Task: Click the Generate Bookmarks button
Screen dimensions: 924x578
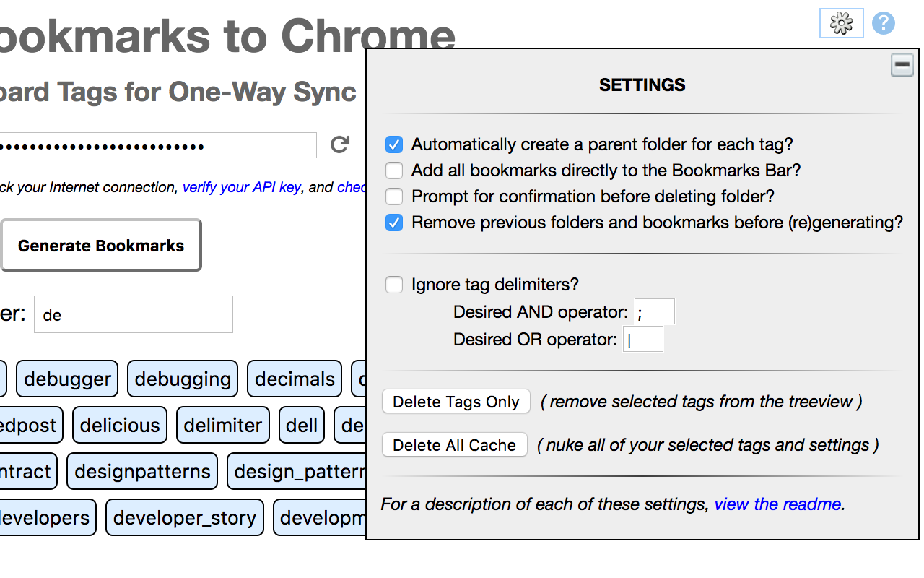Action: [101, 246]
